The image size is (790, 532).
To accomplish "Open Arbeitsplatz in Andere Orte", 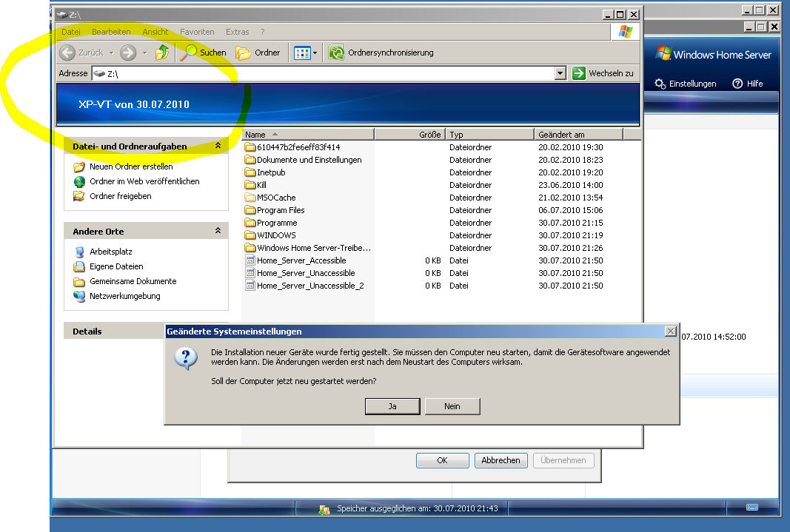I will click(x=111, y=252).
